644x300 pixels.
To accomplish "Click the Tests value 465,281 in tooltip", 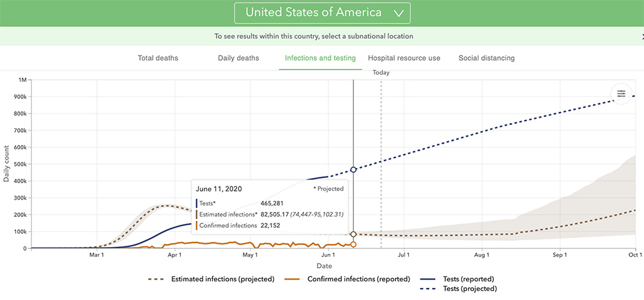I will [x=272, y=203].
